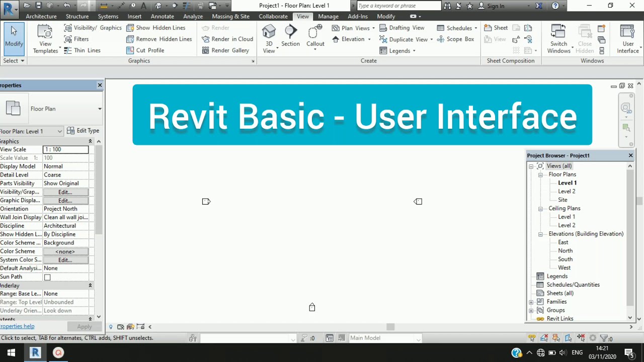The image size is (644, 362).
Task: Collapse the Graphics properties section
Action: (90, 141)
